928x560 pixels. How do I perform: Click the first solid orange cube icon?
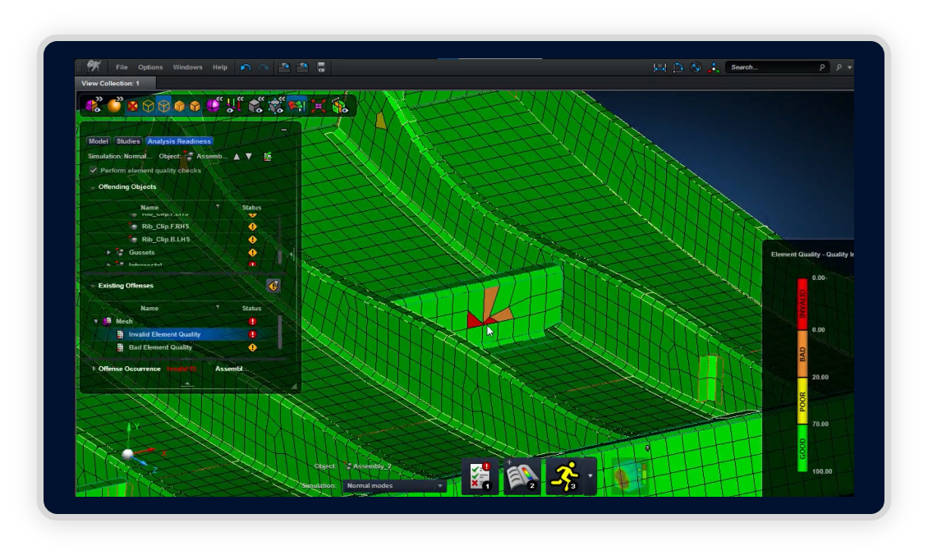point(179,106)
